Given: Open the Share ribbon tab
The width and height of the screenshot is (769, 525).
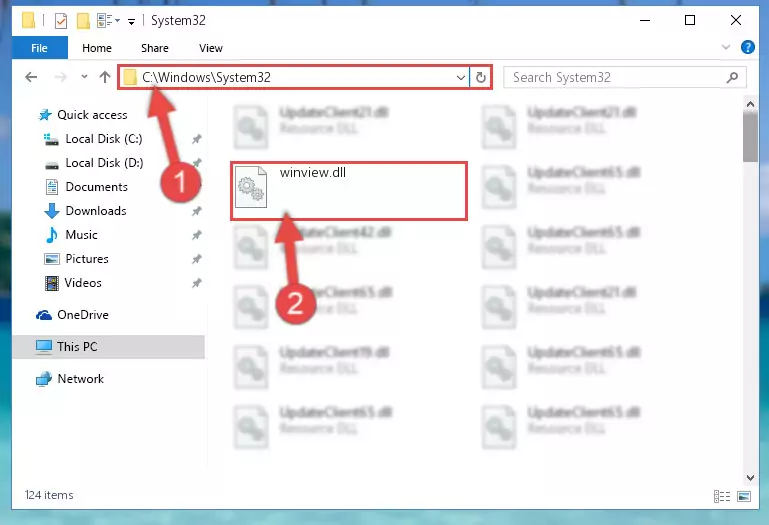Looking at the screenshot, I should (x=154, y=48).
